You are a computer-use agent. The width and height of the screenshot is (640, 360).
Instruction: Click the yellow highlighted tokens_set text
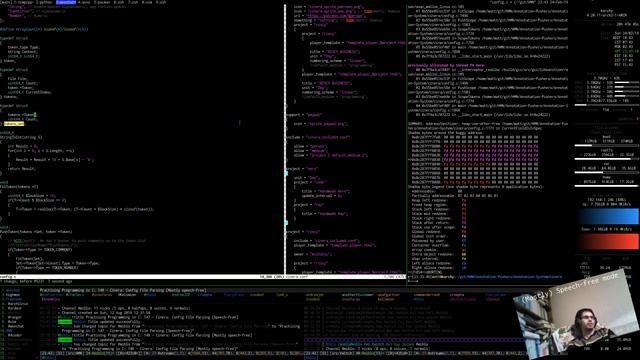(x=14, y=124)
